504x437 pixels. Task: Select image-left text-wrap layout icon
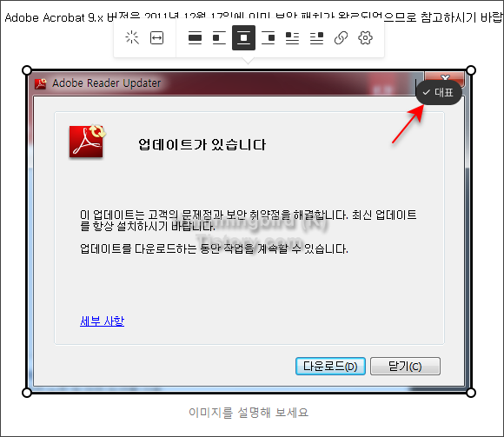292,38
